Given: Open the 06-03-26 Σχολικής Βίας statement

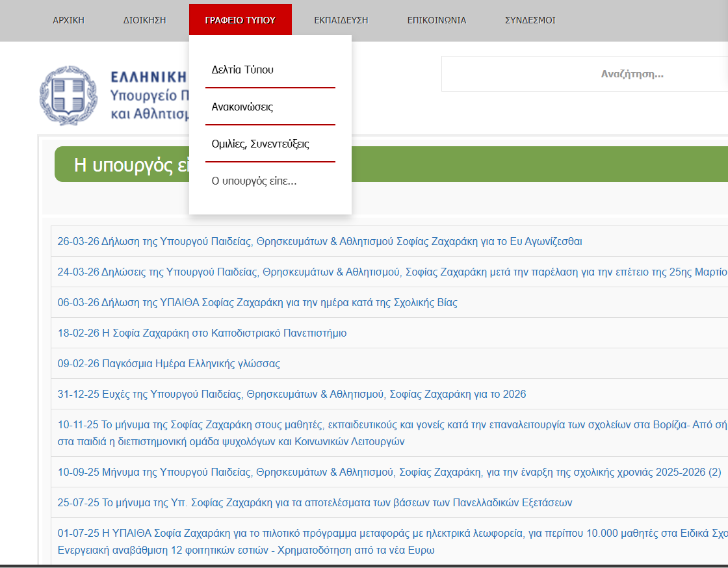Looking at the screenshot, I should pos(257,303).
